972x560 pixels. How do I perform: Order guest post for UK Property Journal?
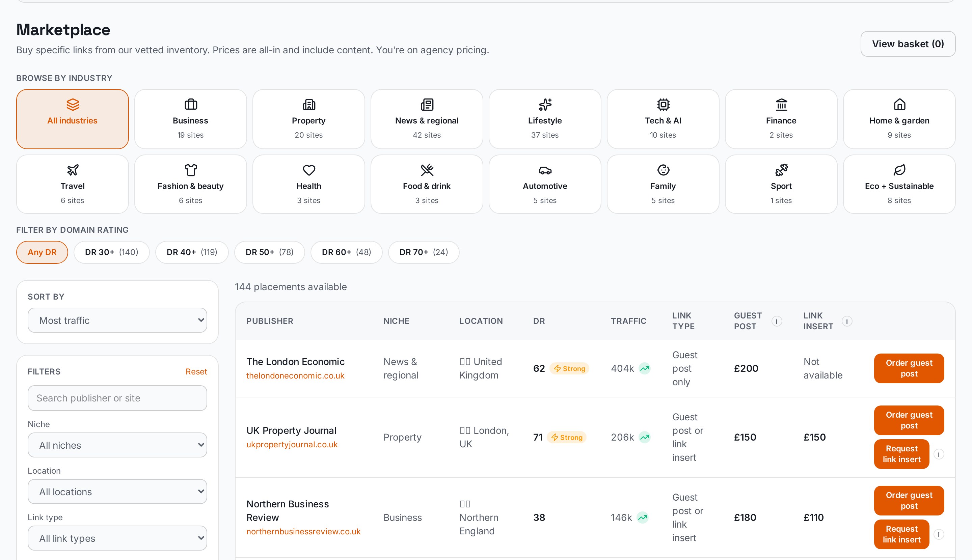909,420
